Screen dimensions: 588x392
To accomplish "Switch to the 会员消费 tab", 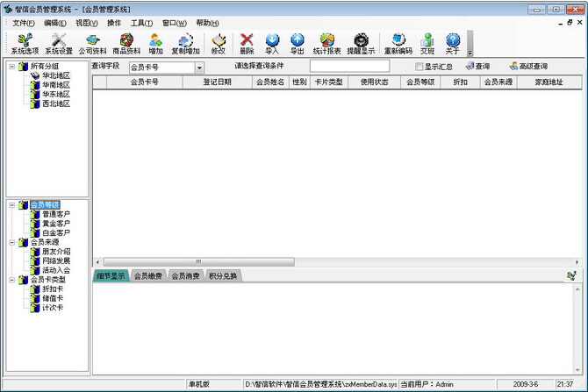I will click(x=185, y=275).
